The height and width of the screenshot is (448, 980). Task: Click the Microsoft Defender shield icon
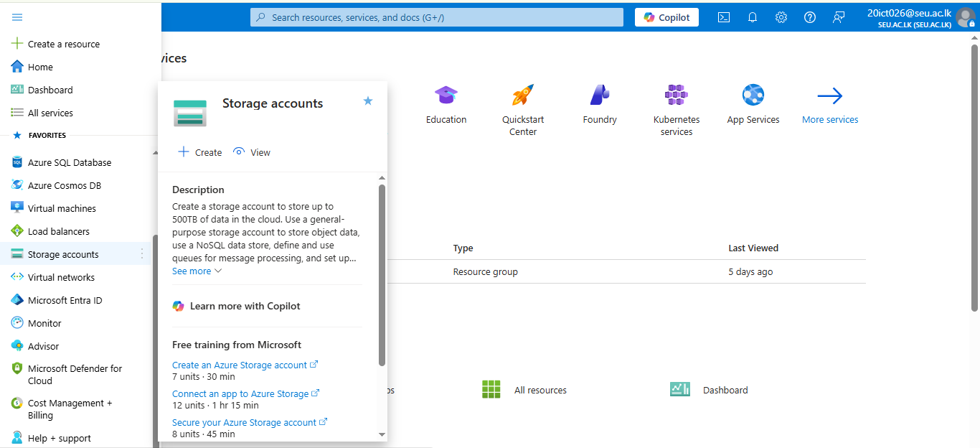(17, 368)
